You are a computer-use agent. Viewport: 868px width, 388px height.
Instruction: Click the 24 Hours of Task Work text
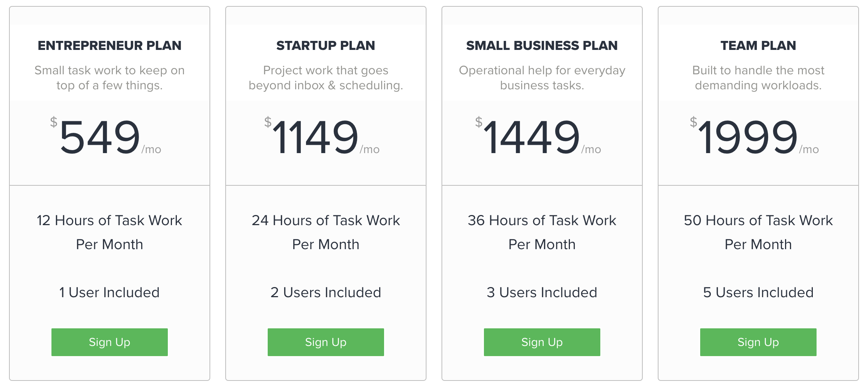(x=325, y=221)
